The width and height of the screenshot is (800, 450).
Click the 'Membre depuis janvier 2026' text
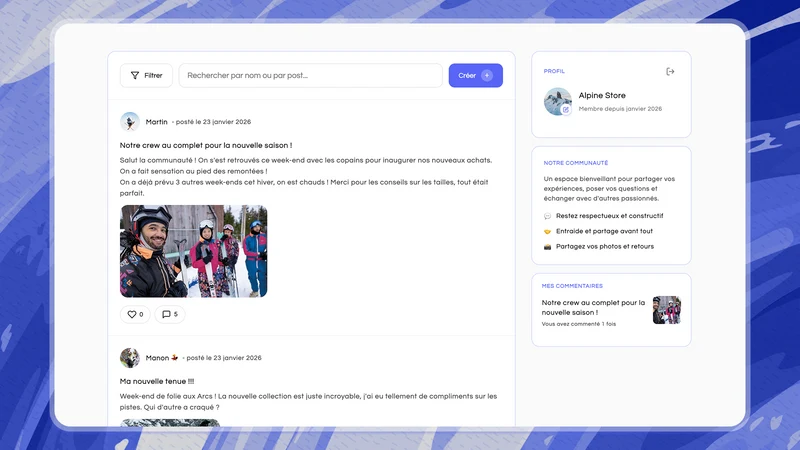click(620, 109)
